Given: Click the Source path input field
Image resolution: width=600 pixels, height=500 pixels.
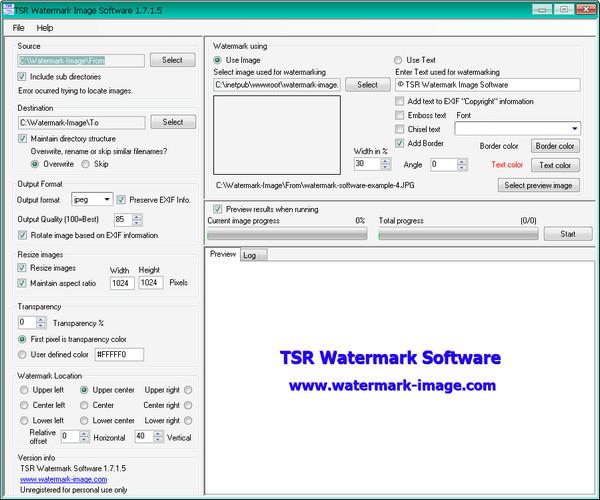Looking at the screenshot, I should click(x=81, y=60).
